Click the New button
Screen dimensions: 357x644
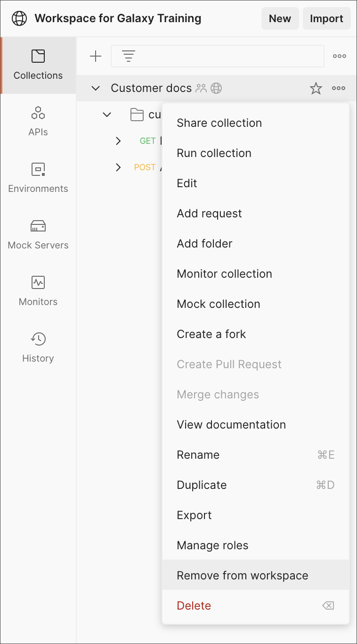(280, 18)
